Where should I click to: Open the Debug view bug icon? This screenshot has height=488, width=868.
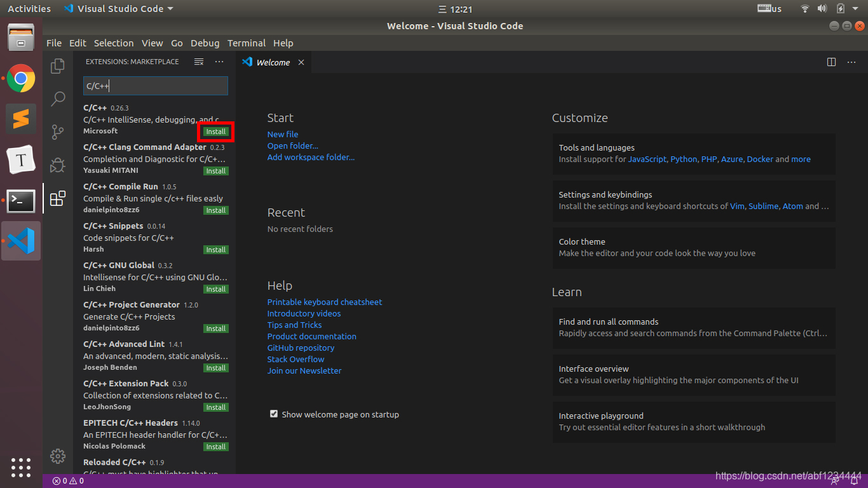(58, 165)
